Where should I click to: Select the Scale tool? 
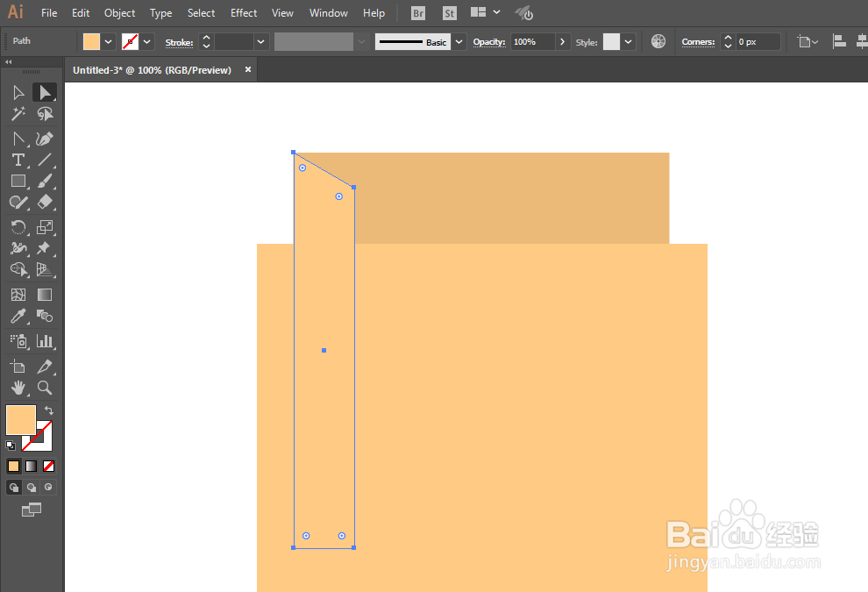tap(45, 227)
